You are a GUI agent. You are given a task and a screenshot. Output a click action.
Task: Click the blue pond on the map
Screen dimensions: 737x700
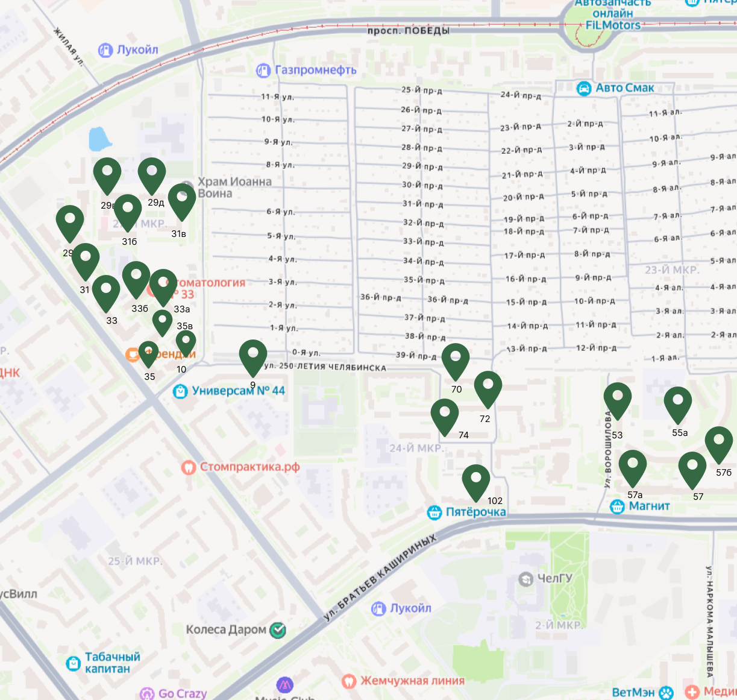(x=99, y=139)
